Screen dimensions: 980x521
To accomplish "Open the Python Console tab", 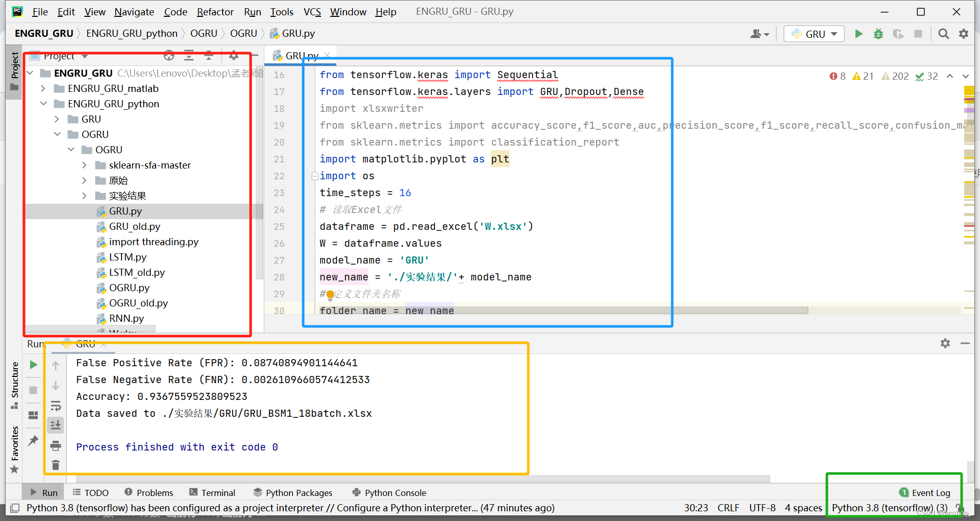I will pyautogui.click(x=389, y=492).
